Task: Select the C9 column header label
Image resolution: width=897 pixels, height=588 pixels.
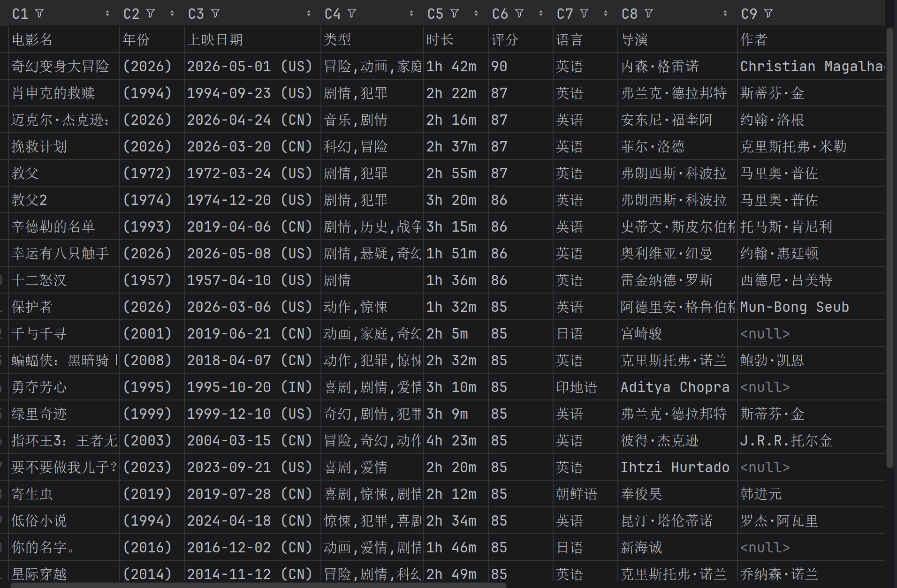Action: point(749,14)
